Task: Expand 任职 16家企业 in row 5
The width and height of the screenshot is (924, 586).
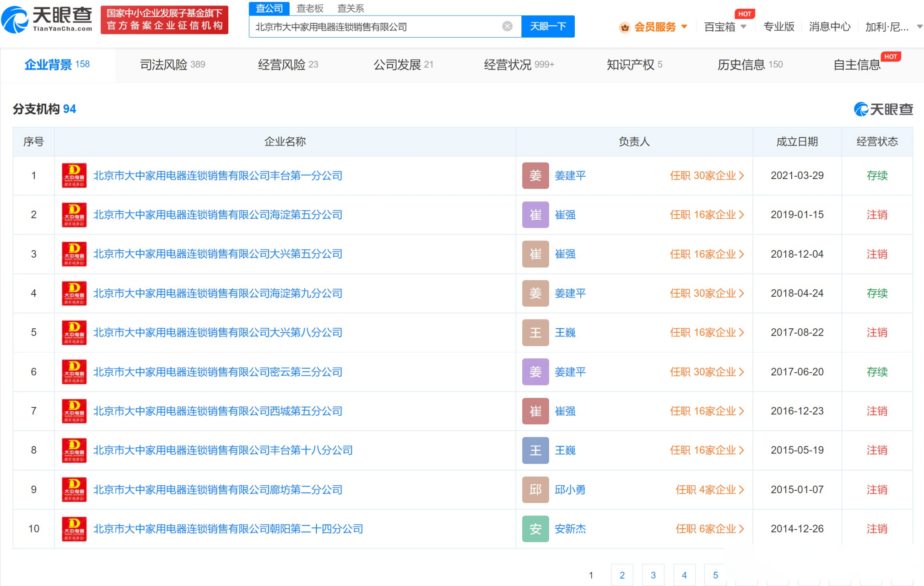Action: tap(707, 333)
